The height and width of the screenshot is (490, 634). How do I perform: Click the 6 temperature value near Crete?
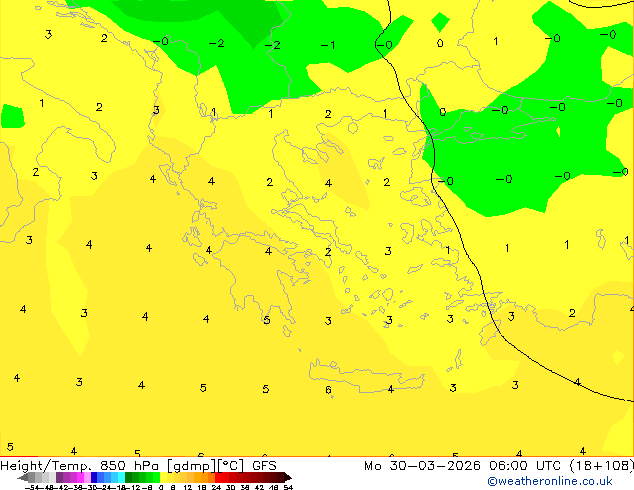328,390
